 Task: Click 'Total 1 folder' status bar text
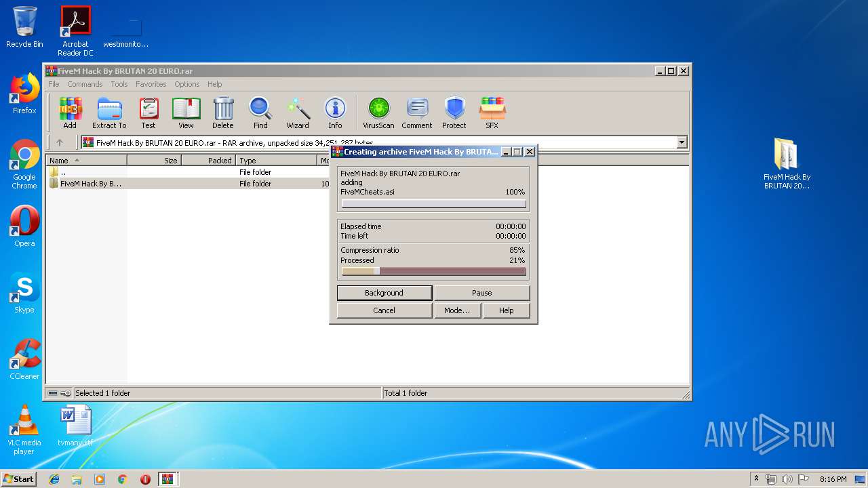coord(406,393)
